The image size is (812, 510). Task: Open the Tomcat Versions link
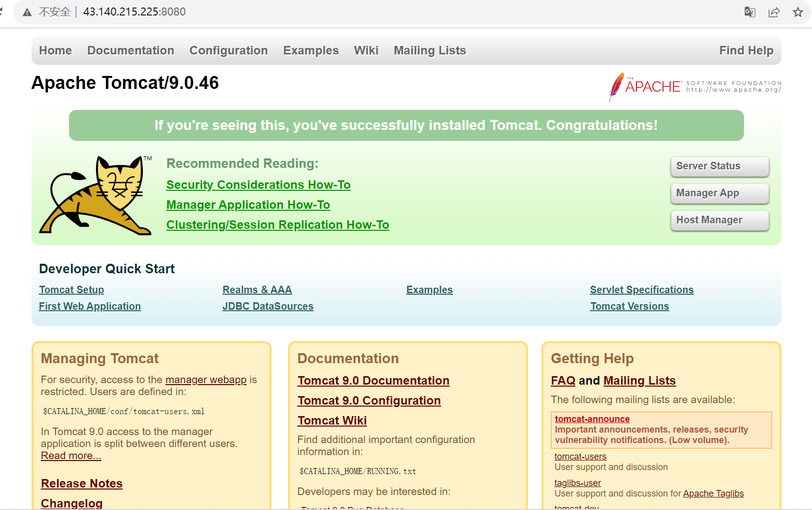(x=629, y=306)
